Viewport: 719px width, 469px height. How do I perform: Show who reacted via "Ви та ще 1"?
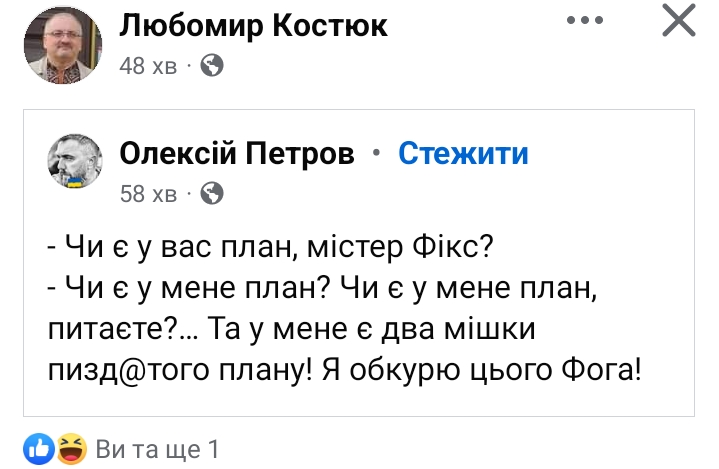[156, 450]
